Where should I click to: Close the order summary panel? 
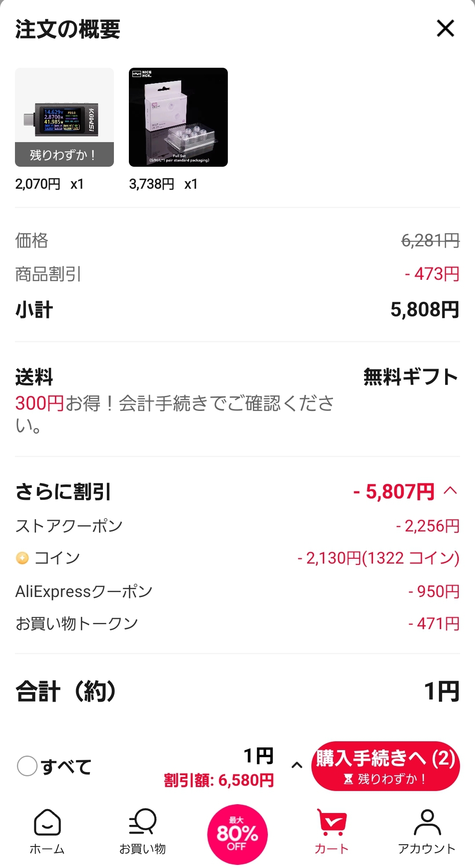[x=445, y=29]
